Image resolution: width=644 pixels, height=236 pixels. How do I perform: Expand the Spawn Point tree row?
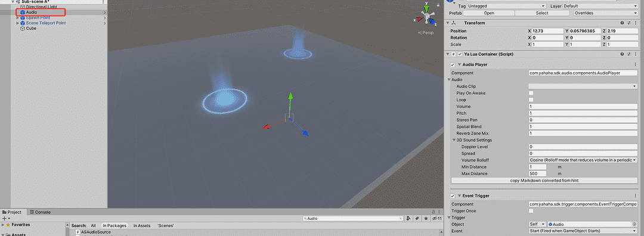(18, 18)
